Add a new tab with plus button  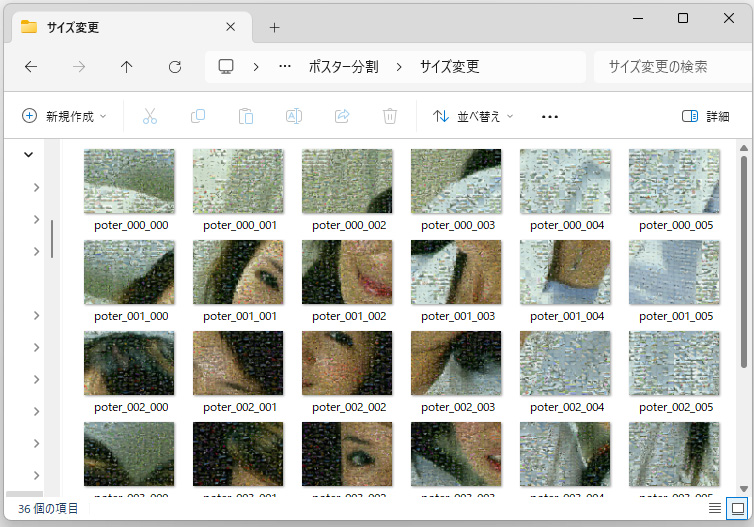(x=274, y=27)
